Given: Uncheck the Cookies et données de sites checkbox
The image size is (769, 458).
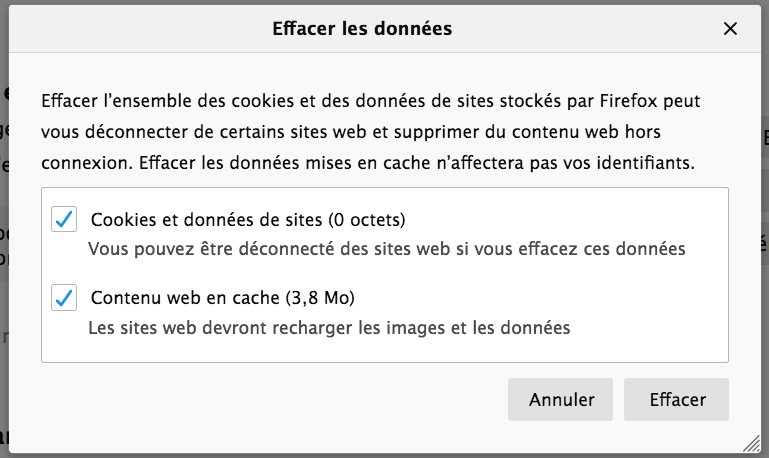Looking at the screenshot, I should [x=64, y=219].
